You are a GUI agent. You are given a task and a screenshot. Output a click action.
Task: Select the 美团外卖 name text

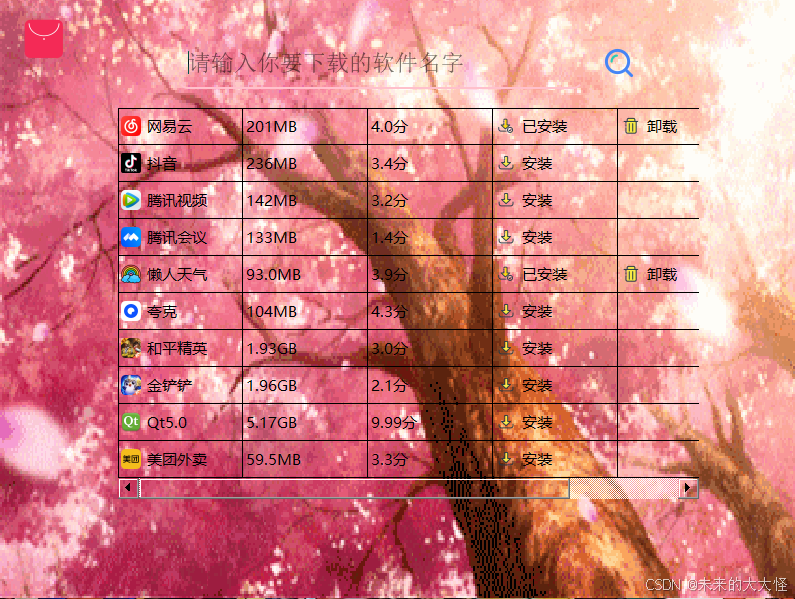pos(177,460)
